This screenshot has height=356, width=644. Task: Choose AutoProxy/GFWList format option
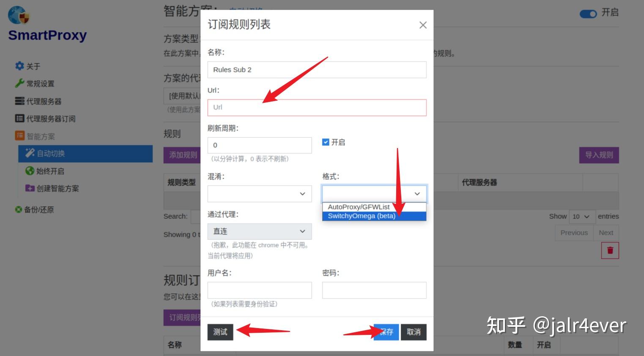pos(359,207)
